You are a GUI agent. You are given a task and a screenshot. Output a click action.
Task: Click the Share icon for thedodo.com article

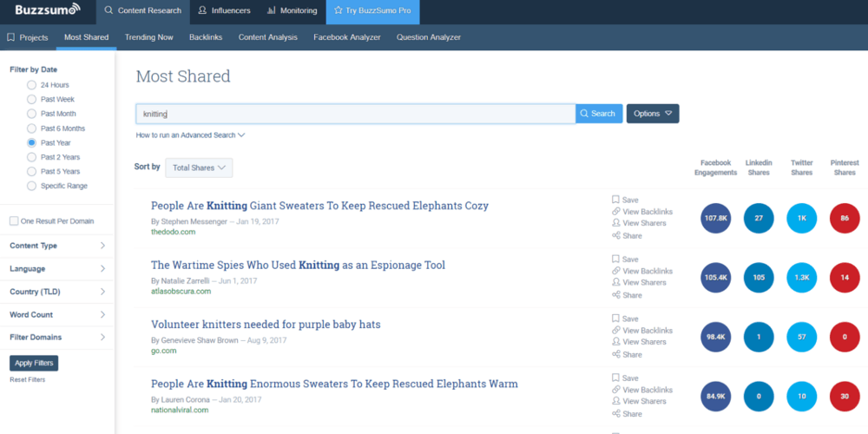coord(615,235)
